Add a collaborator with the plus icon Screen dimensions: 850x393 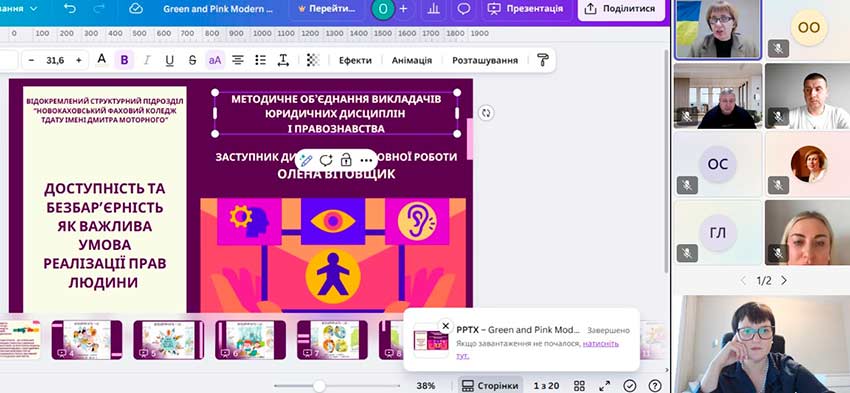(x=403, y=9)
